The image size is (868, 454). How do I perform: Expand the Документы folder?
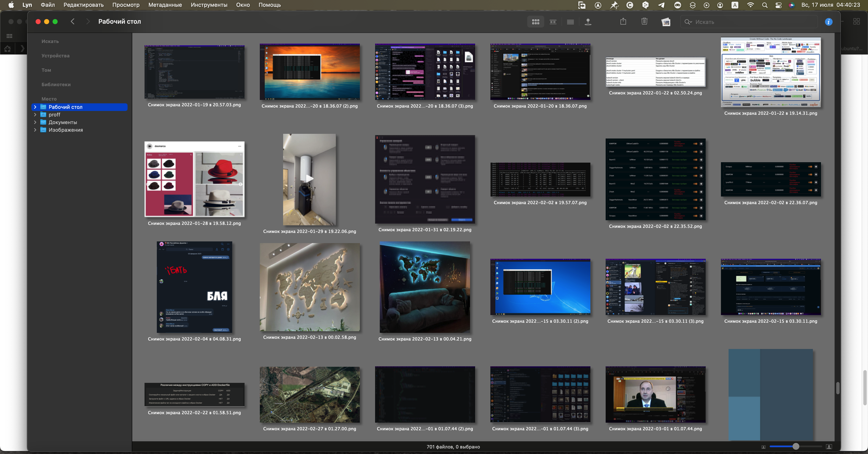tap(35, 122)
